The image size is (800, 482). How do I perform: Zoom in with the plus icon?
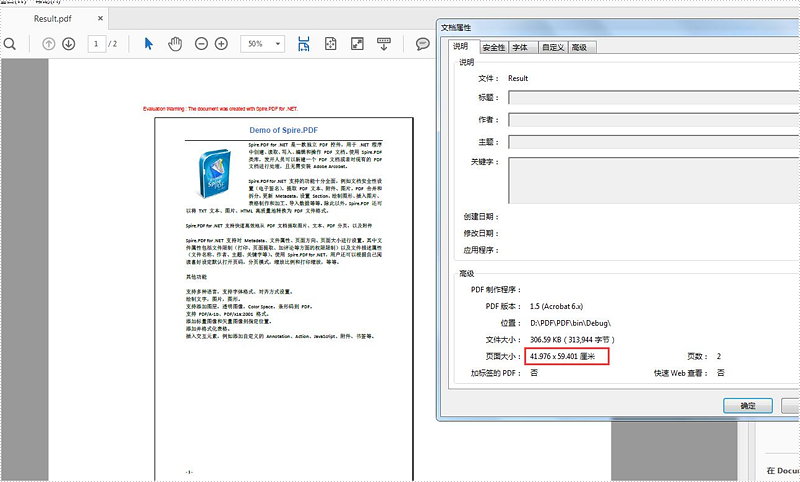pyautogui.click(x=221, y=44)
